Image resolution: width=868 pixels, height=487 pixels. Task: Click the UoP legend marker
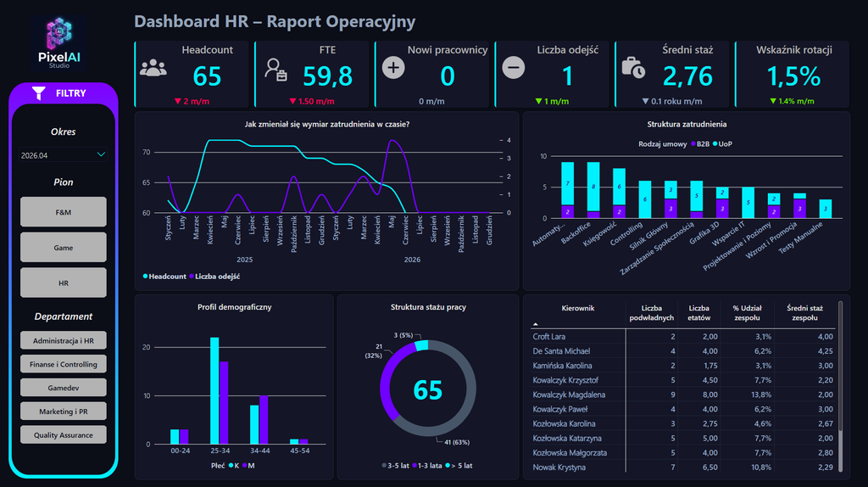click(715, 144)
